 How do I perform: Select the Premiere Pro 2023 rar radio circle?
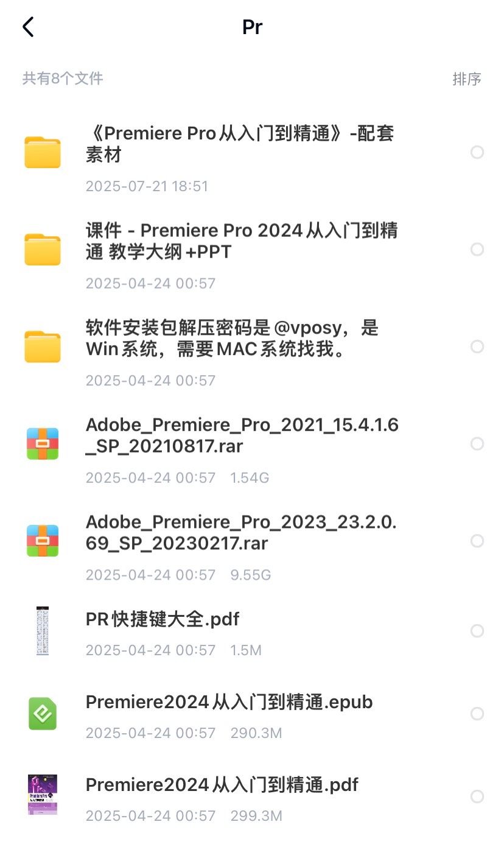tap(477, 541)
